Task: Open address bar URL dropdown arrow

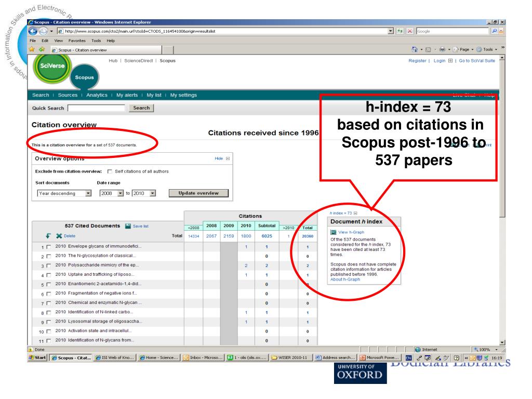Action: point(391,31)
